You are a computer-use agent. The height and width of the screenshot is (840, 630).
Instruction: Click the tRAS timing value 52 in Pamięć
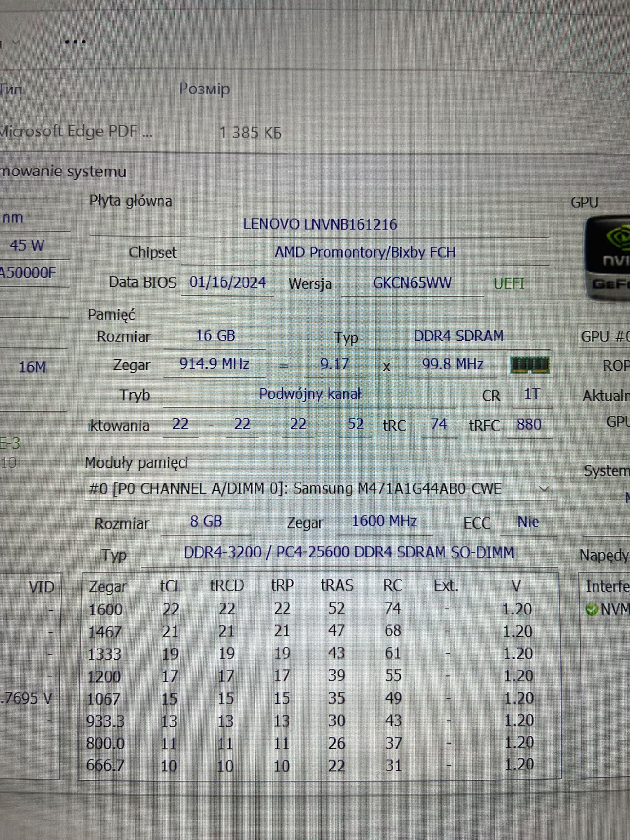pyautogui.click(x=355, y=424)
